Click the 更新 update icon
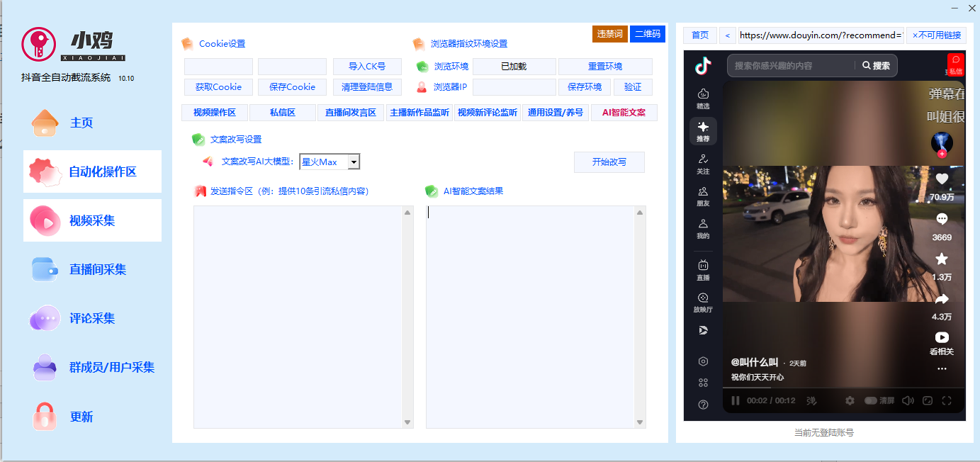The image size is (980, 462). [45, 417]
